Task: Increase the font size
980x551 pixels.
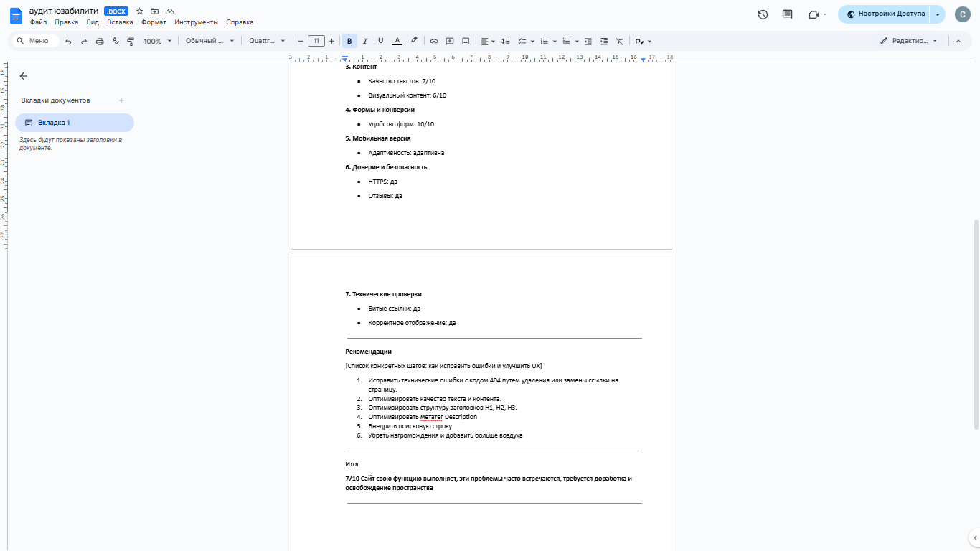Action: pyautogui.click(x=331, y=42)
